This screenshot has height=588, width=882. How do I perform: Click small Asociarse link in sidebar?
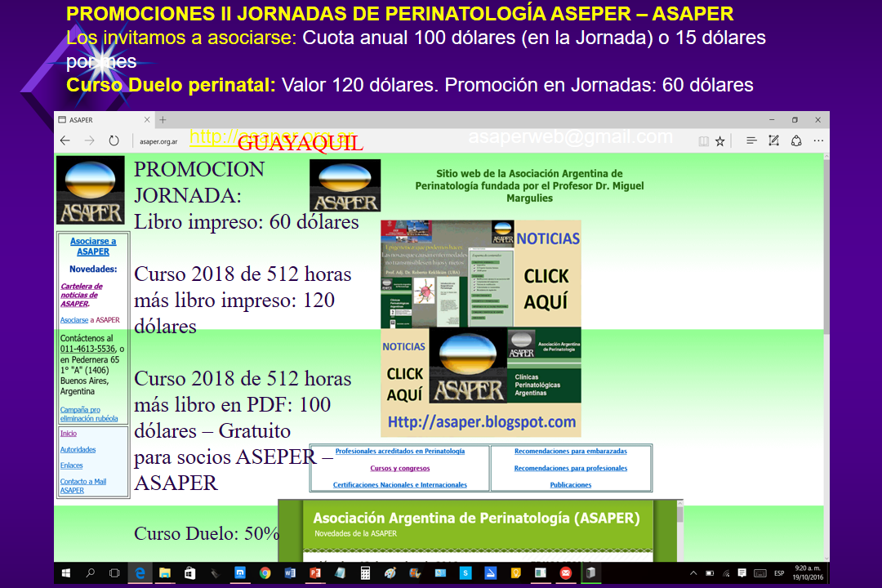click(x=74, y=320)
